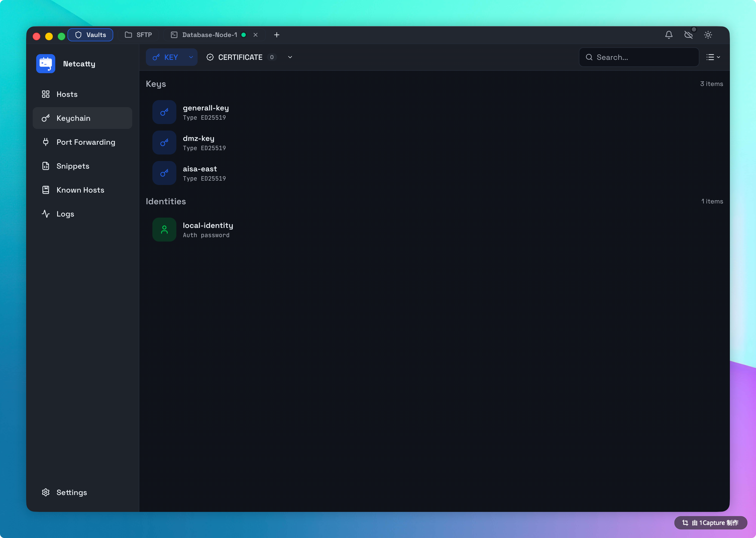Image resolution: width=756 pixels, height=538 pixels.
Task: Click the CERTIFICATE button
Action: pos(240,57)
